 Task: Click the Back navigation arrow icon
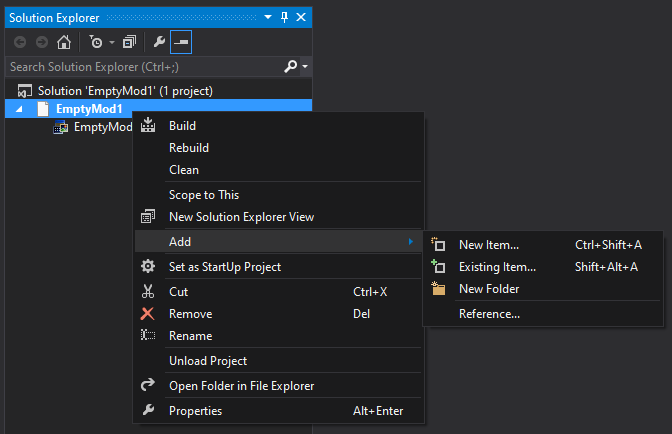coord(19,42)
